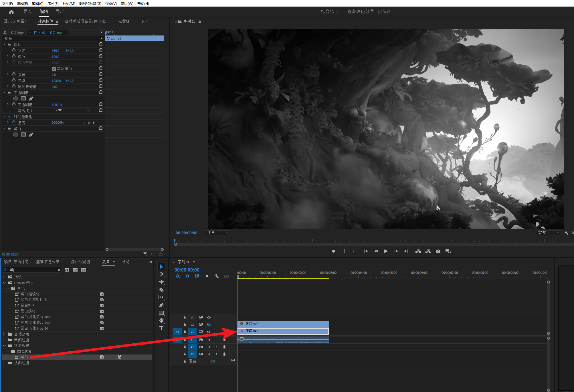The height and width of the screenshot is (392, 574).
Task: Uncheck the 等比缩放 checkbox
Action: (x=54, y=69)
